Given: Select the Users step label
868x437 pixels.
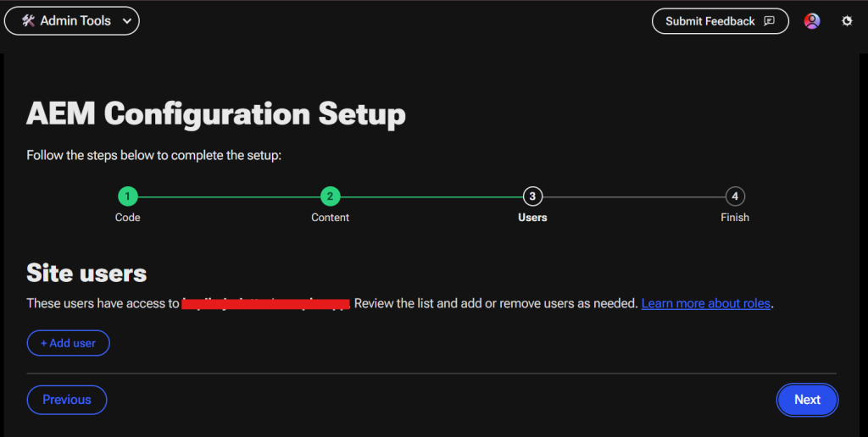Looking at the screenshot, I should (x=532, y=218).
